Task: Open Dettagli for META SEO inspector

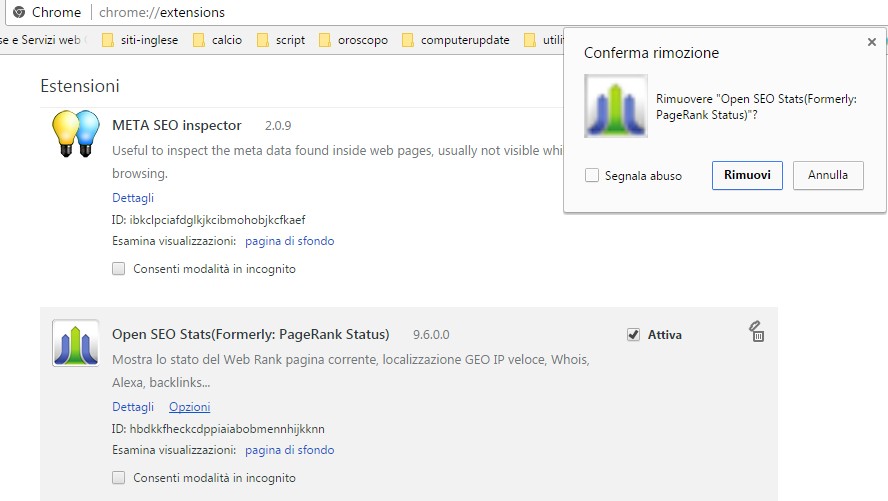Action: [x=133, y=198]
